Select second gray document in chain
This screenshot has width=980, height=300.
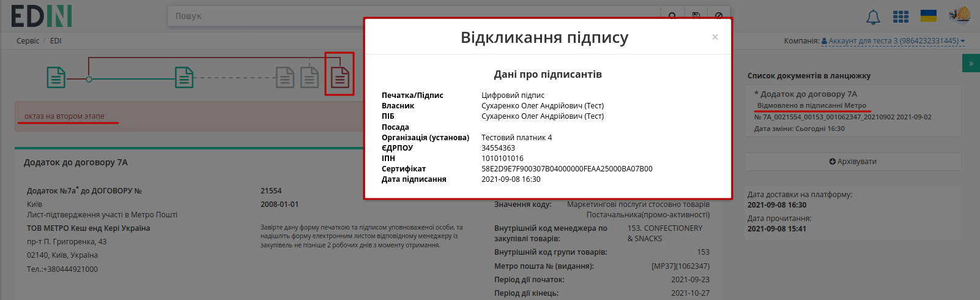(310, 78)
